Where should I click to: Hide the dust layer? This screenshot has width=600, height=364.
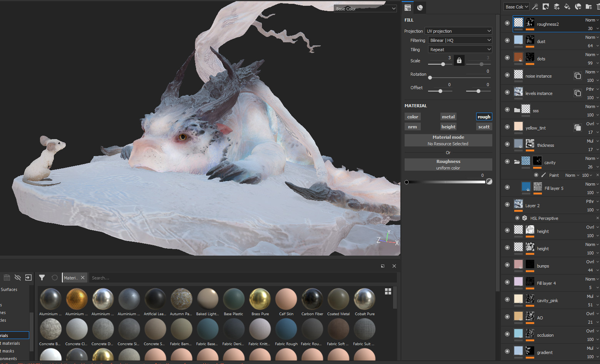pyautogui.click(x=507, y=40)
